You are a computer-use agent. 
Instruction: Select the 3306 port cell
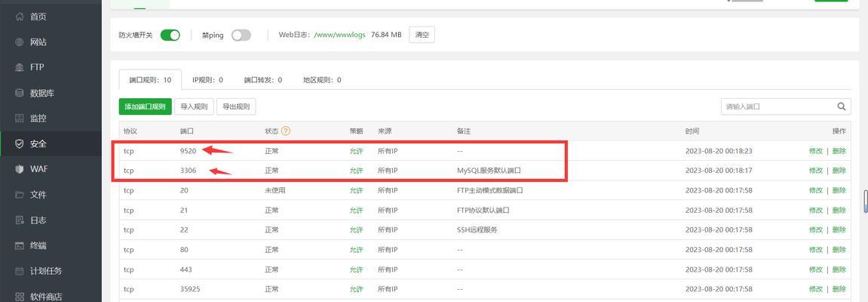(189, 171)
